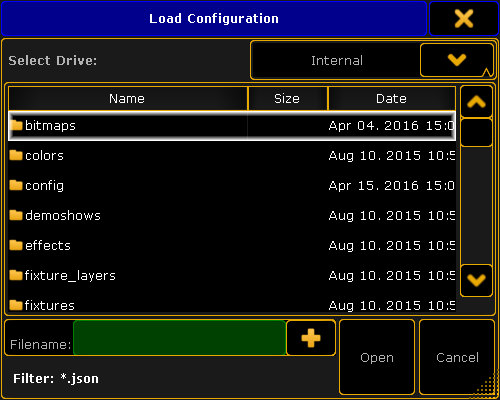Open the Select Drive dropdown arrow
The image size is (500, 400).
click(x=457, y=60)
